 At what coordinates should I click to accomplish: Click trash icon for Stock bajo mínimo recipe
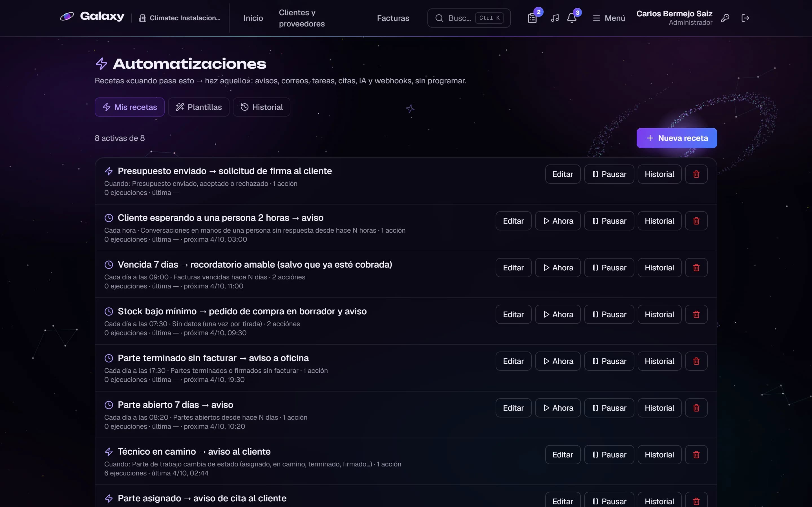pos(696,314)
